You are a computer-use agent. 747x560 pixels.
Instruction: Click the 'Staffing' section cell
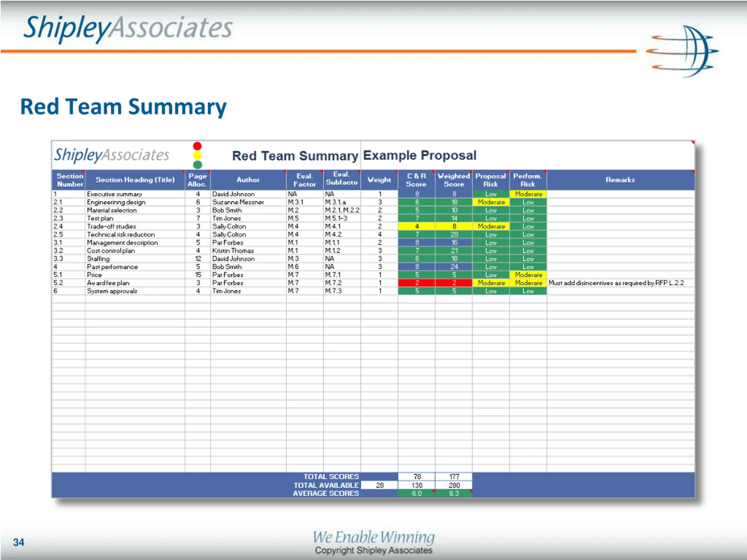point(135,259)
